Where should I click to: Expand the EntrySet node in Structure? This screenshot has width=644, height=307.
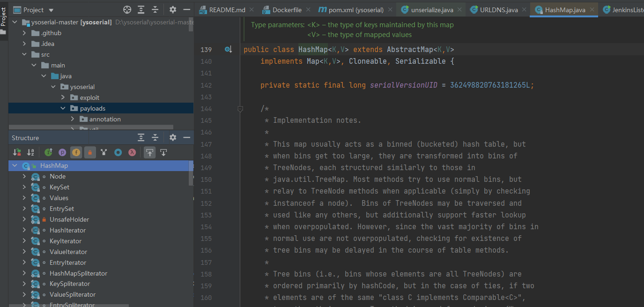click(x=24, y=209)
